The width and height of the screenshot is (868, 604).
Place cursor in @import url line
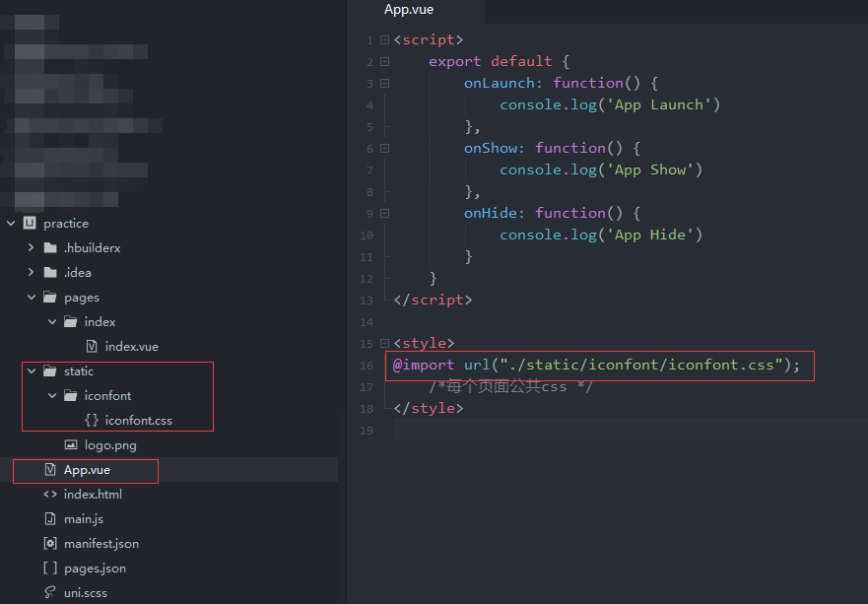point(596,365)
